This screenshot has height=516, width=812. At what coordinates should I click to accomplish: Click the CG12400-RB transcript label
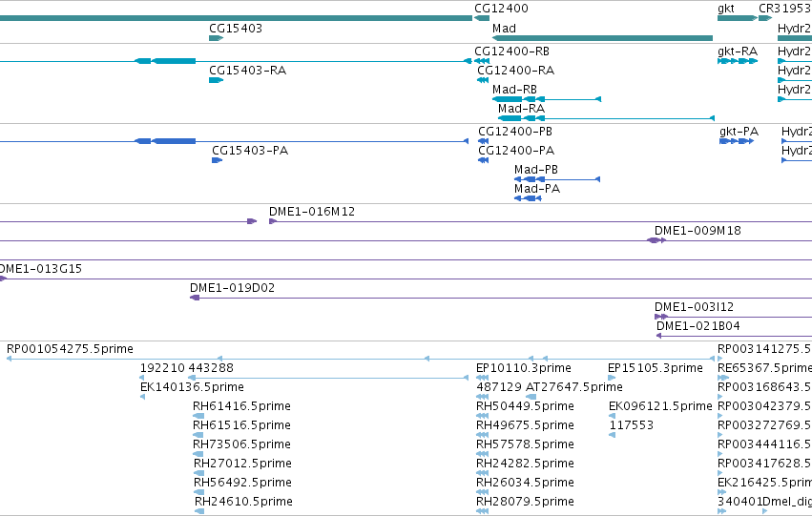click(x=511, y=52)
